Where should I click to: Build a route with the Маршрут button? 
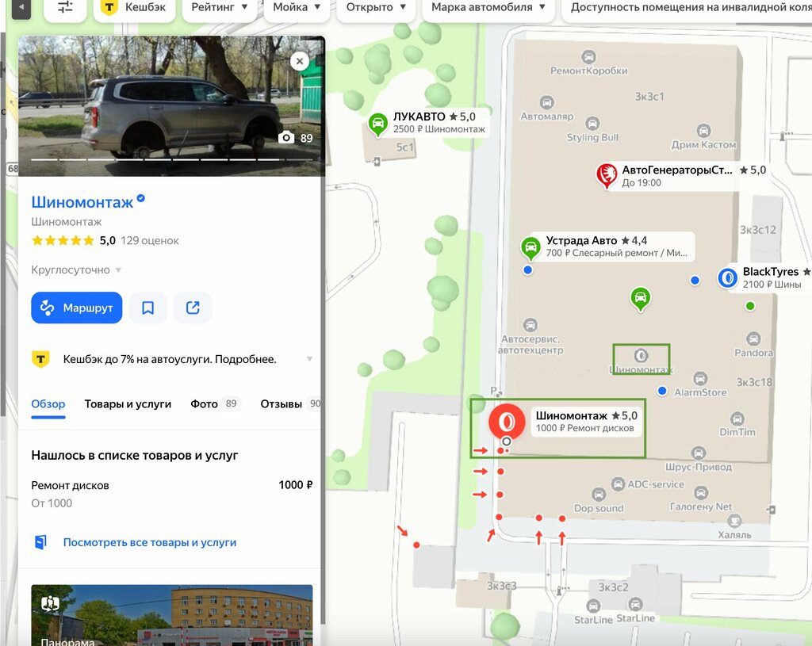point(77,308)
